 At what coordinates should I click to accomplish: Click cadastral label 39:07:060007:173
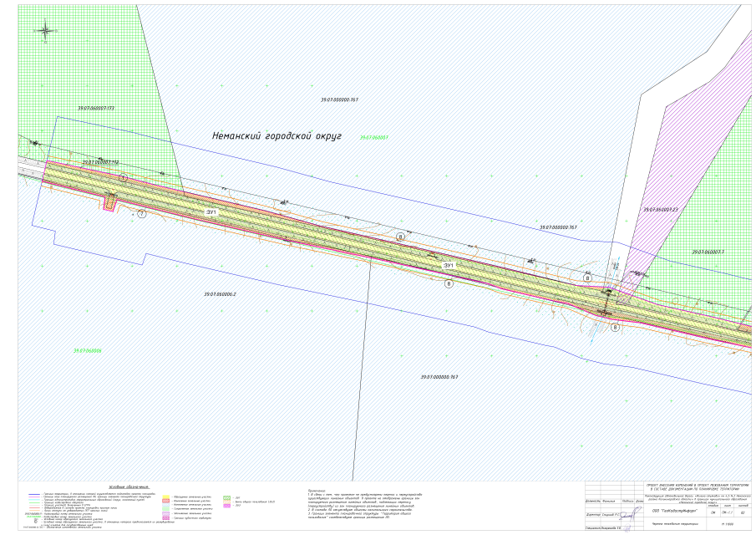(x=94, y=109)
